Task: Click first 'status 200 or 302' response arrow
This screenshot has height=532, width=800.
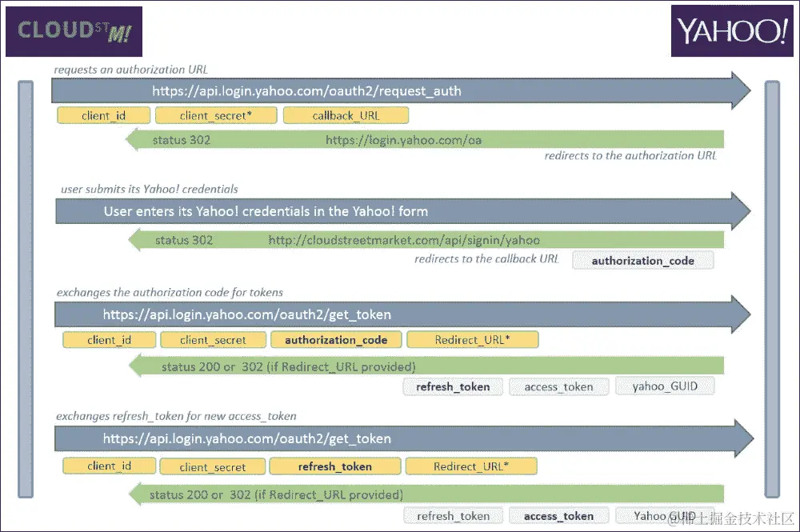Action: [x=426, y=366]
